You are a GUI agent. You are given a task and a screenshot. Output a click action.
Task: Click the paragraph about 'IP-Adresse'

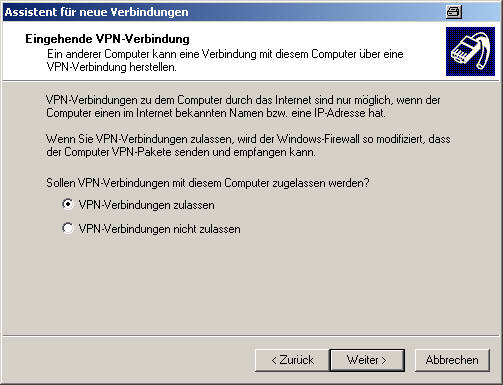click(243, 106)
